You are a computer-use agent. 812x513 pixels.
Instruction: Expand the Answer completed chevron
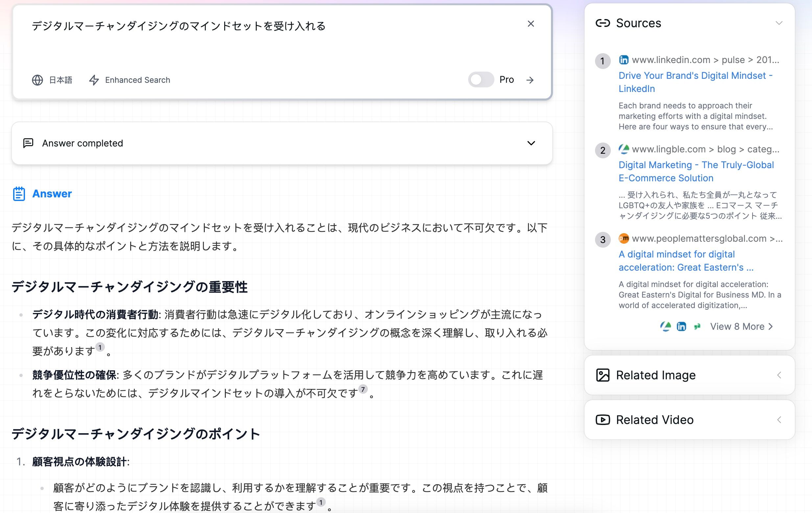[x=531, y=143]
